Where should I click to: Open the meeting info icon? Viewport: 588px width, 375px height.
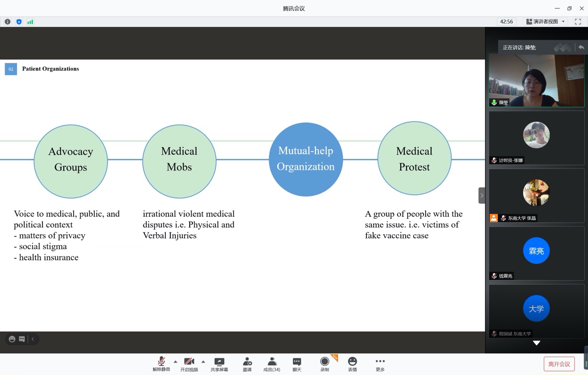click(x=7, y=22)
